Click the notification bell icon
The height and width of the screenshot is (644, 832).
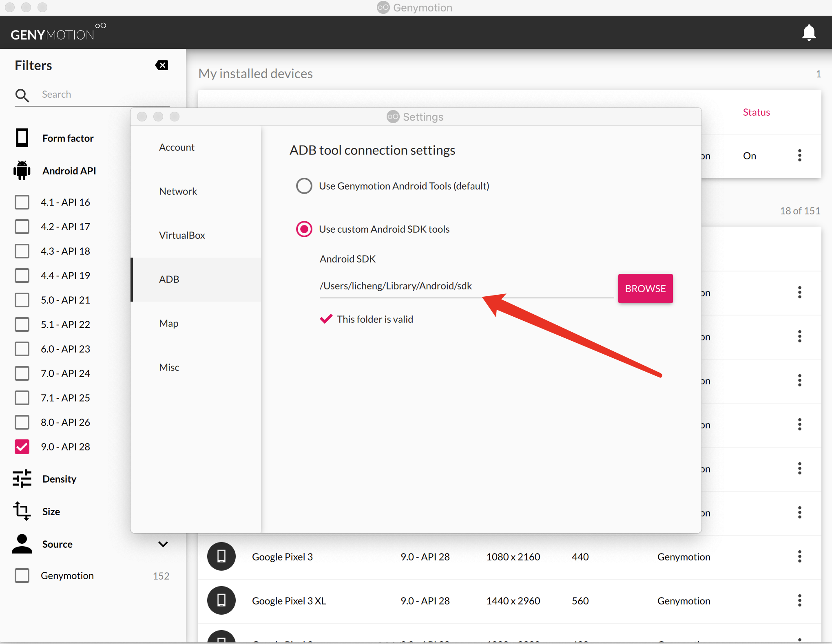pos(809,33)
